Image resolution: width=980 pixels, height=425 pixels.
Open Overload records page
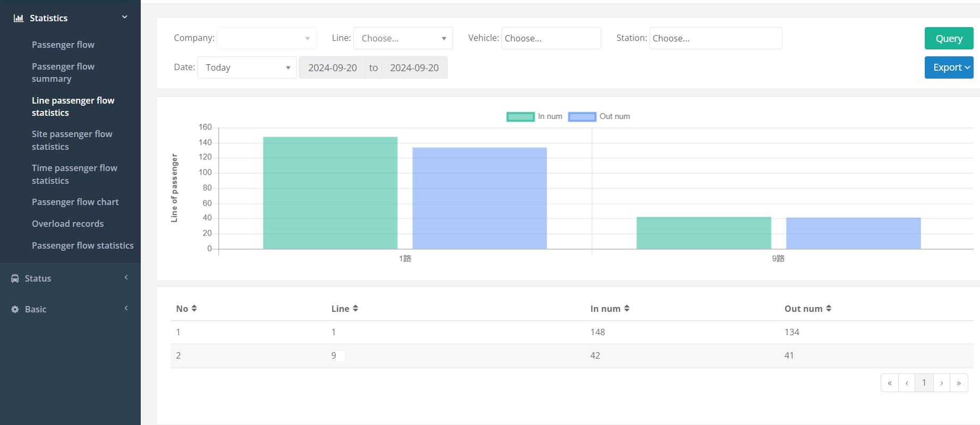click(x=68, y=224)
